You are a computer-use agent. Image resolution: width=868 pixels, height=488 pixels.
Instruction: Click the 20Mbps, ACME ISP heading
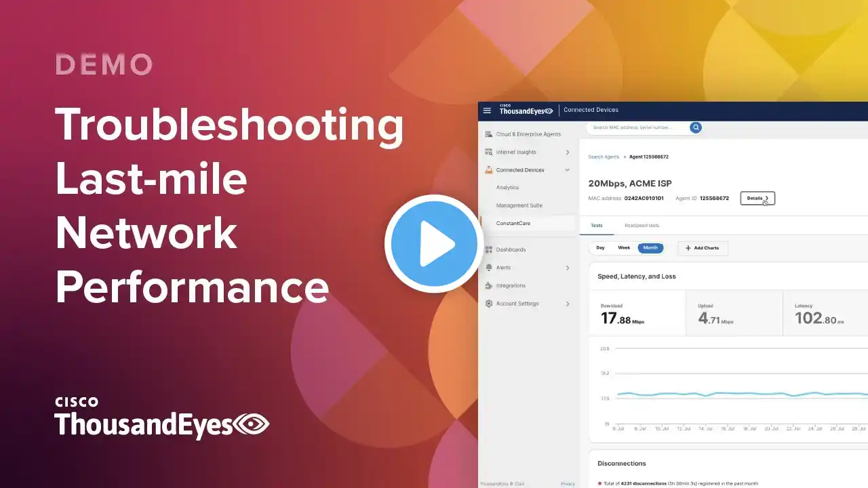coord(630,184)
